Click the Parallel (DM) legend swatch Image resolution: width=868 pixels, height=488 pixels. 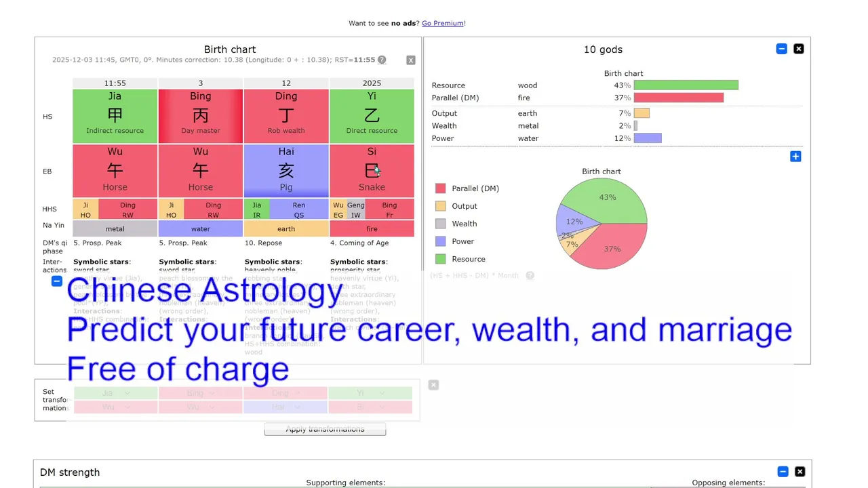441,188
